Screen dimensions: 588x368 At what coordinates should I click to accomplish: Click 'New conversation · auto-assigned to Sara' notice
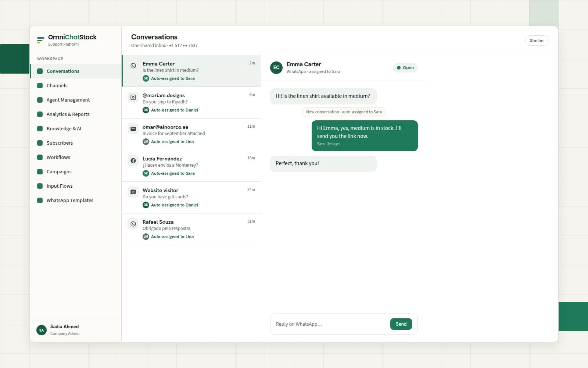click(x=344, y=112)
